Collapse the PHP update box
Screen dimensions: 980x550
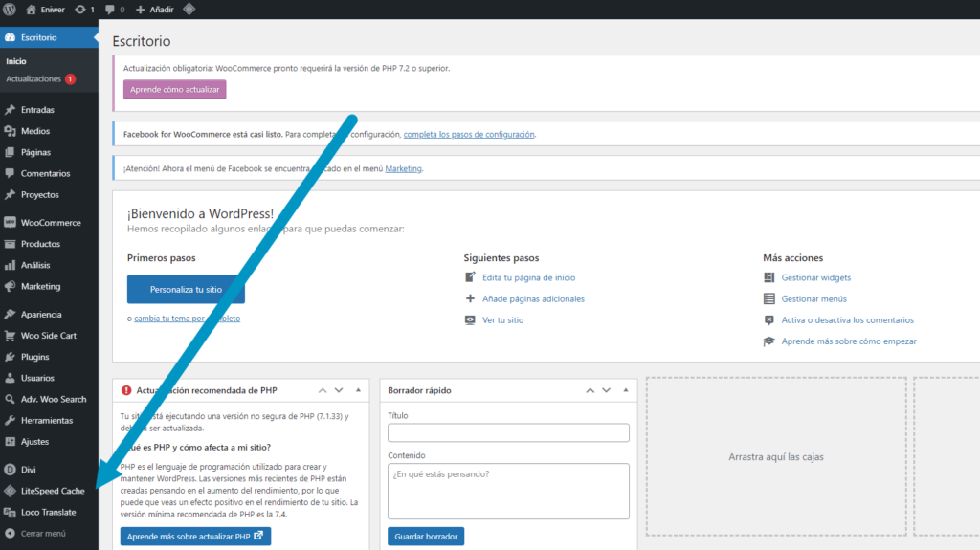click(x=358, y=390)
